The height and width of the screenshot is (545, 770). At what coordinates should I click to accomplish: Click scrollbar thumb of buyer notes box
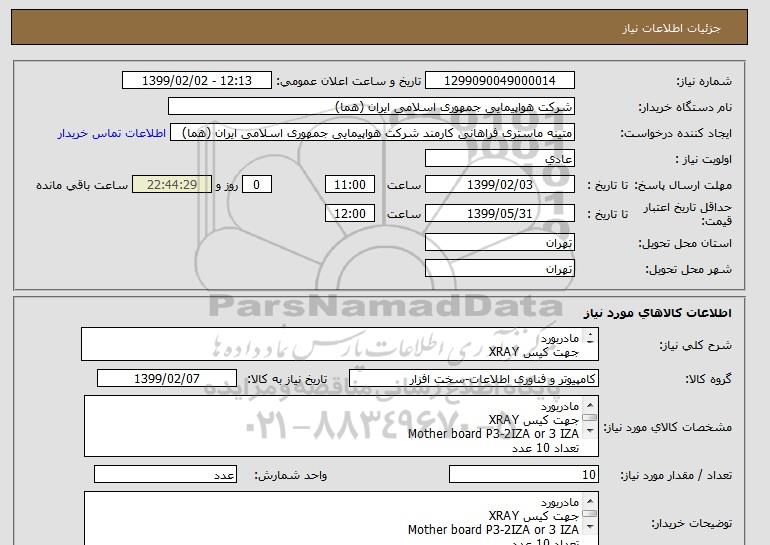click(x=590, y=514)
